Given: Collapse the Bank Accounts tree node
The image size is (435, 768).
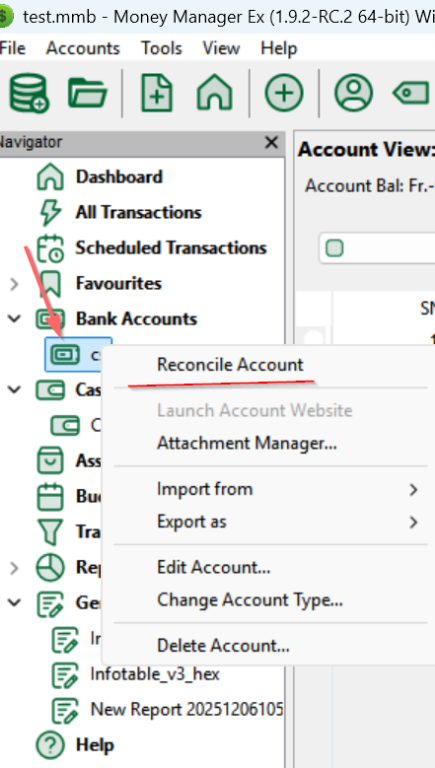Looking at the screenshot, I should 14,319.
